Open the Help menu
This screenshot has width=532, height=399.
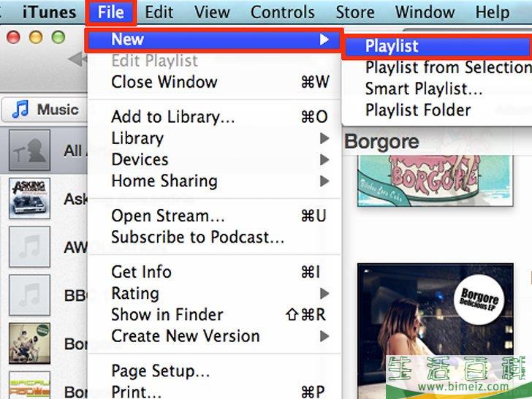click(x=493, y=12)
